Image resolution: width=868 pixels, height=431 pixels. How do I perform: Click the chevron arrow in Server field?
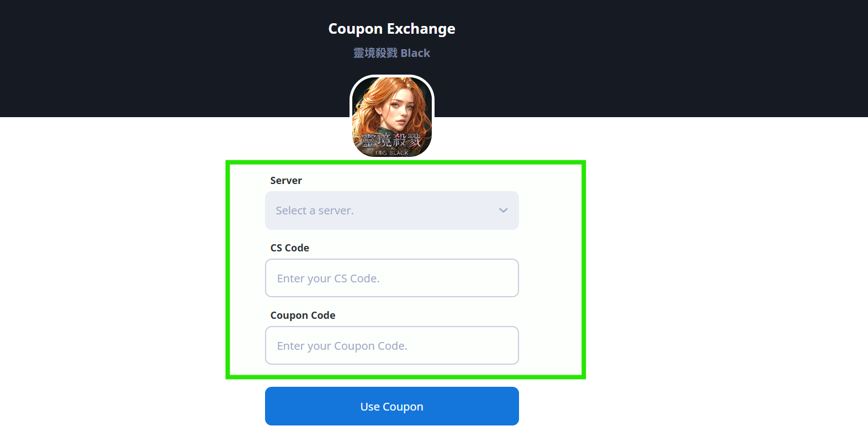(503, 211)
